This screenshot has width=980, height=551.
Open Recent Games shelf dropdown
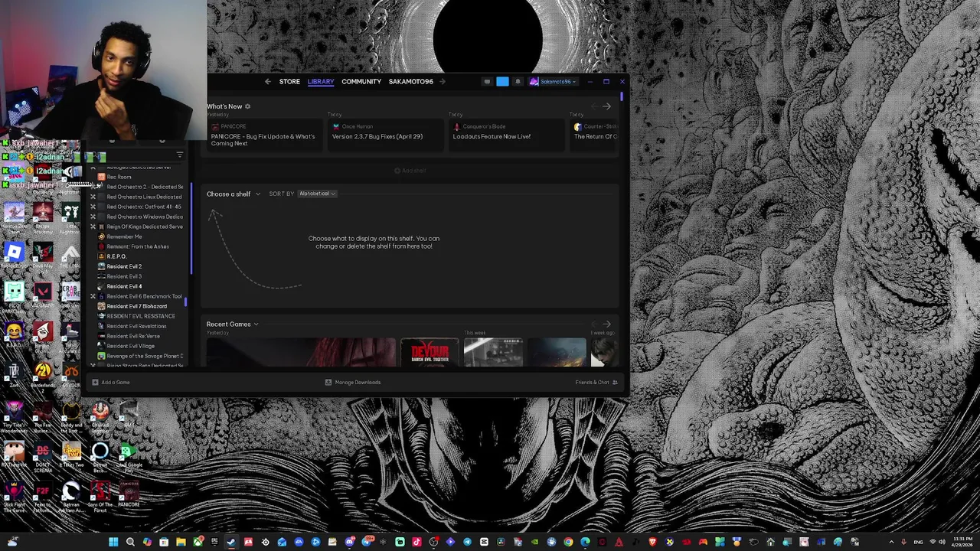[x=232, y=324]
